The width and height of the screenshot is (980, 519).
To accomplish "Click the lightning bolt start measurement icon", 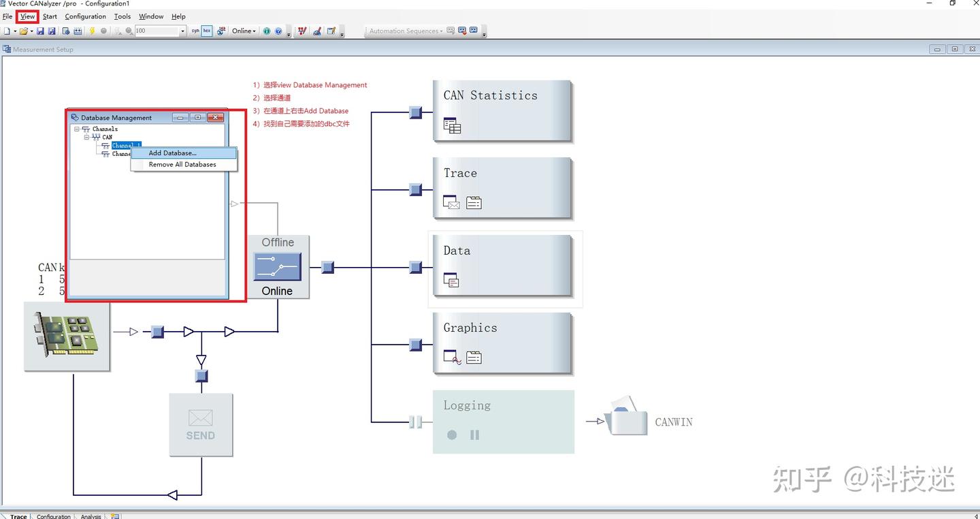I will (93, 31).
